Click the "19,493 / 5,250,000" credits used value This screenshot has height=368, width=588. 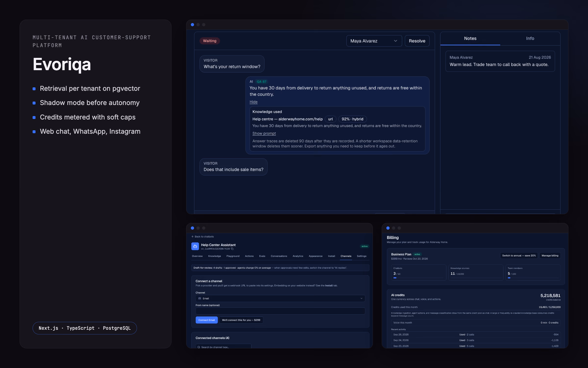(x=550, y=307)
